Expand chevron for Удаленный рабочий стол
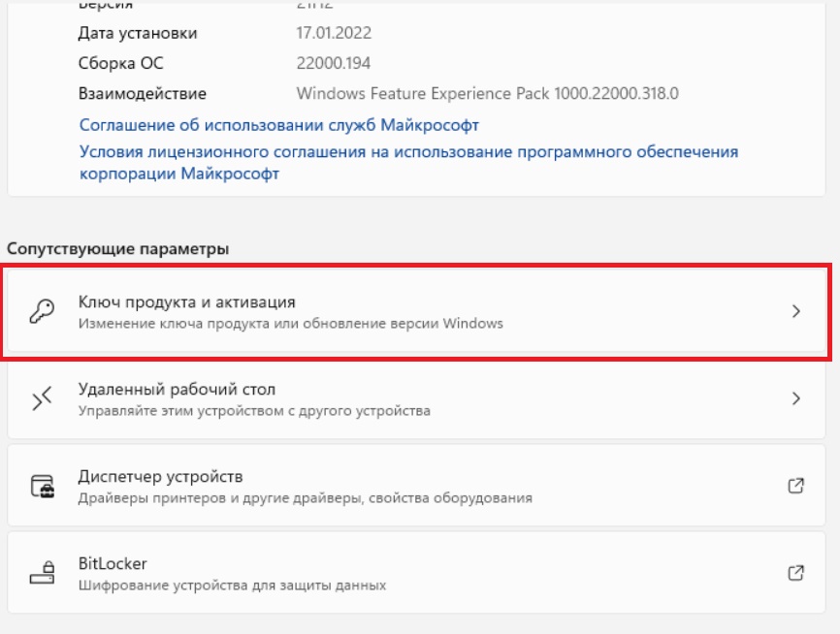The image size is (840, 634). point(796,398)
